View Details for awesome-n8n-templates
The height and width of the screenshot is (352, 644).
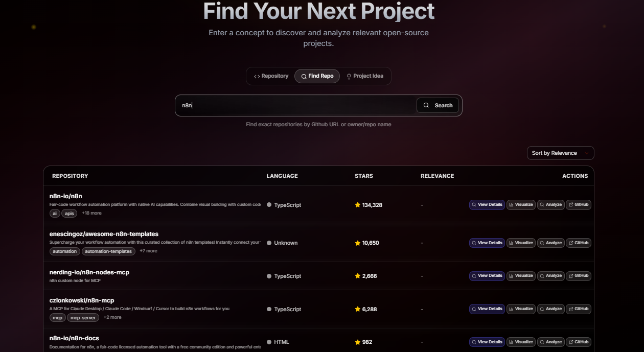(487, 243)
